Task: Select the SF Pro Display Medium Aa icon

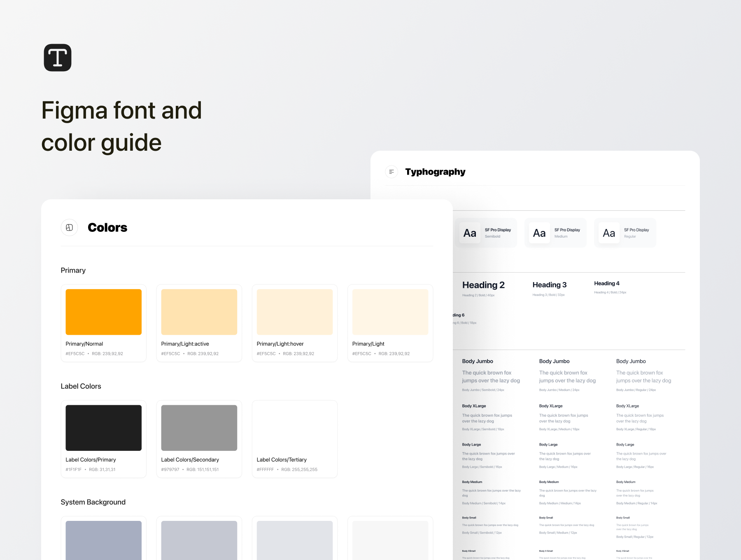Action: click(539, 233)
